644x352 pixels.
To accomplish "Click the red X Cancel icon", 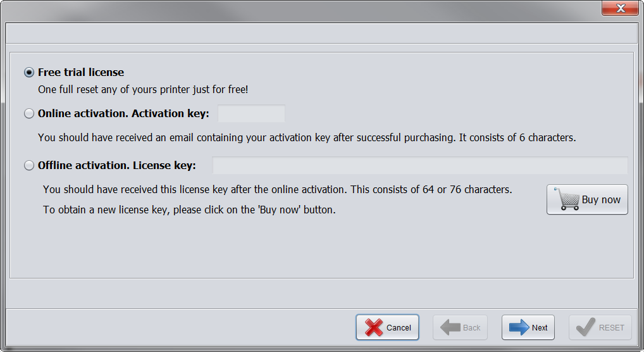I will click(x=374, y=328).
